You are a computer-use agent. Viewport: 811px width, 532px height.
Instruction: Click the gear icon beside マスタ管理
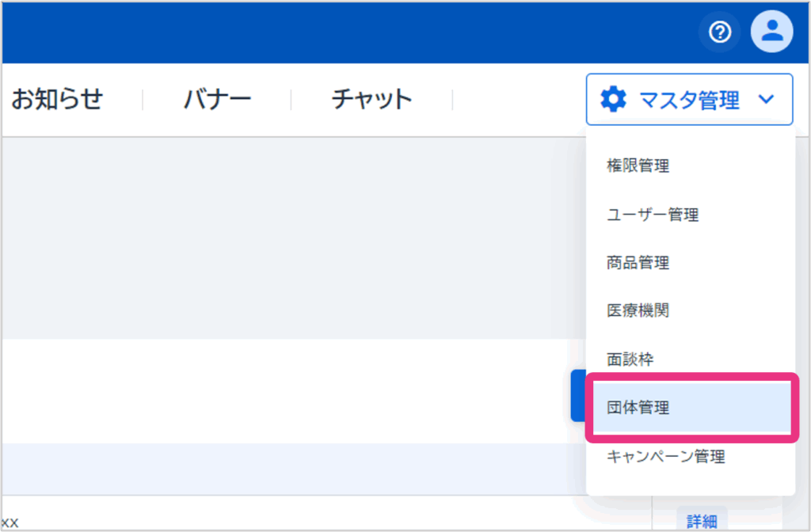point(613,100)
